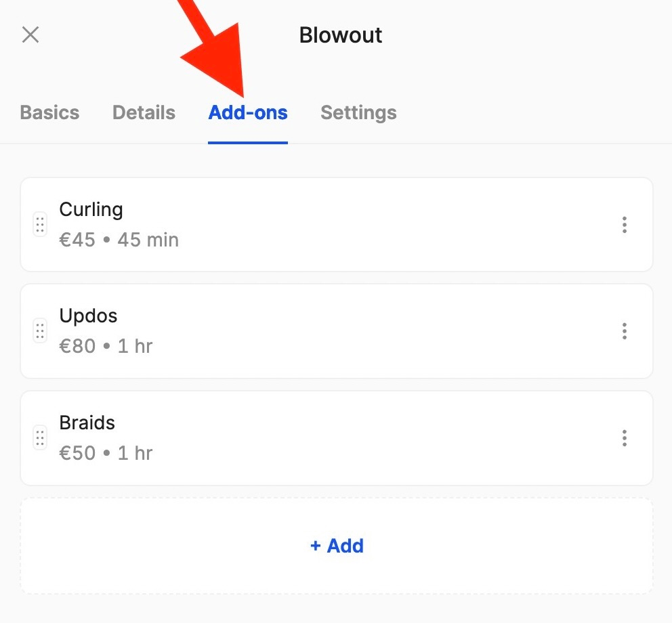This screenshot has width=672, height=623.
Task: Open the Updos add-on options menu
Action: pyautogui.click(x=624, y=331)
